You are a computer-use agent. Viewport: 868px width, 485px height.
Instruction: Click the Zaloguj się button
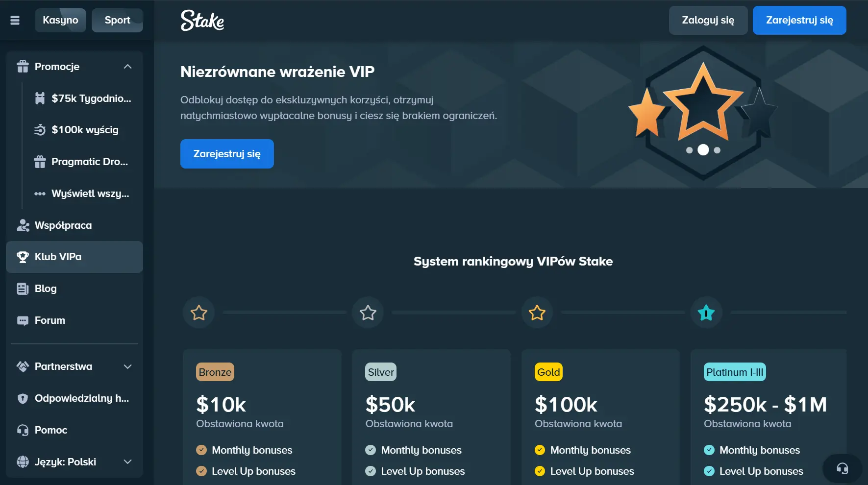click(x=708, y=20)
